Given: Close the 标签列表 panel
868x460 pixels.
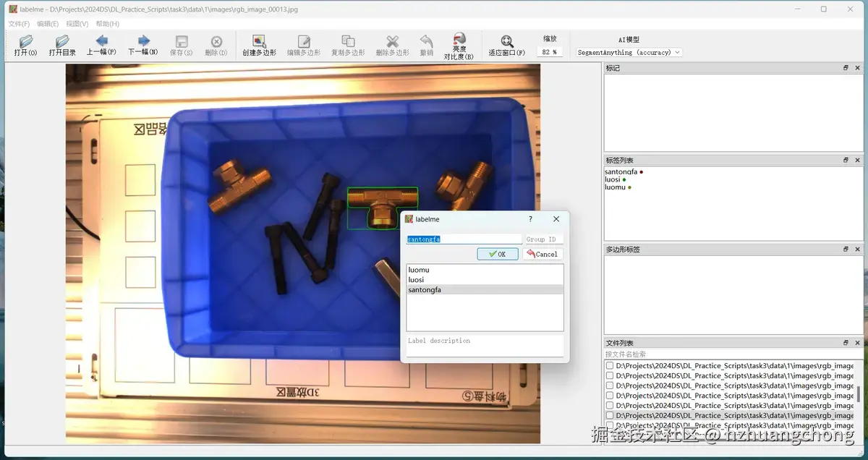Looking at the screenshot, I should 858,160.
